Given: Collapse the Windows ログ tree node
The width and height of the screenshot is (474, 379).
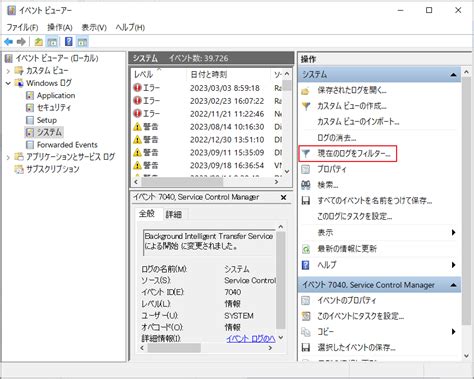Looking at the screenshot, I should [8, 83].
